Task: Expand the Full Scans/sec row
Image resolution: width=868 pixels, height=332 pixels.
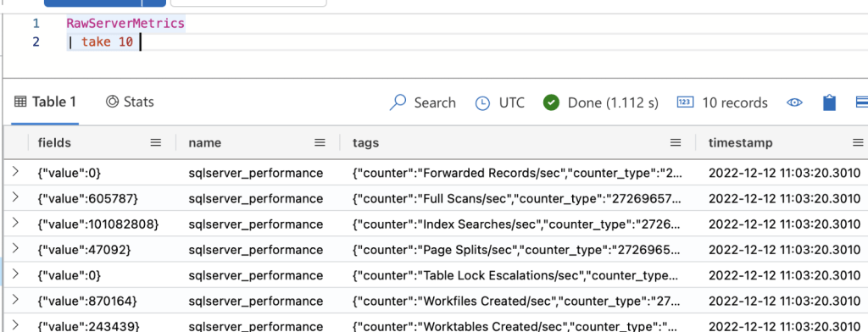Action: 15,197
